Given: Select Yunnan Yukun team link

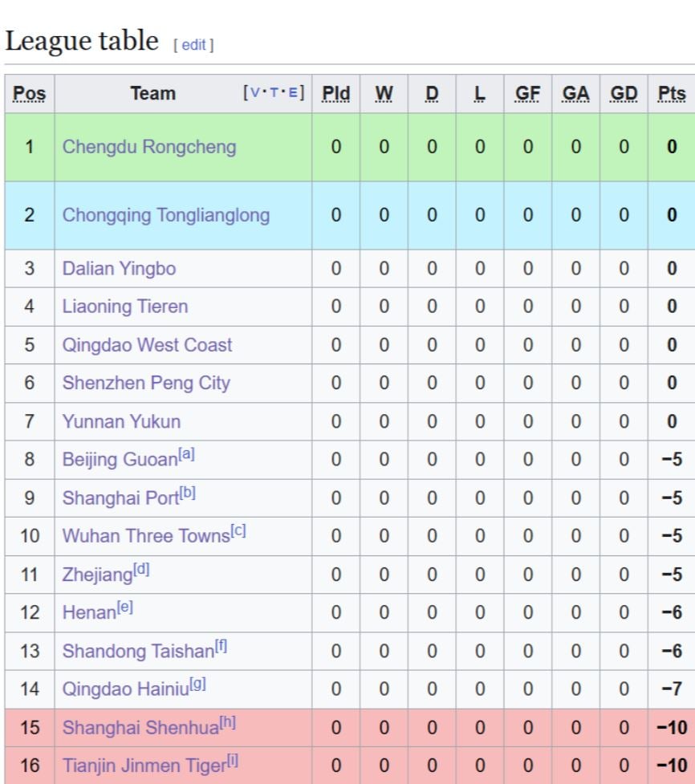Looking at the screenshot, I should [x=121, y=421].
